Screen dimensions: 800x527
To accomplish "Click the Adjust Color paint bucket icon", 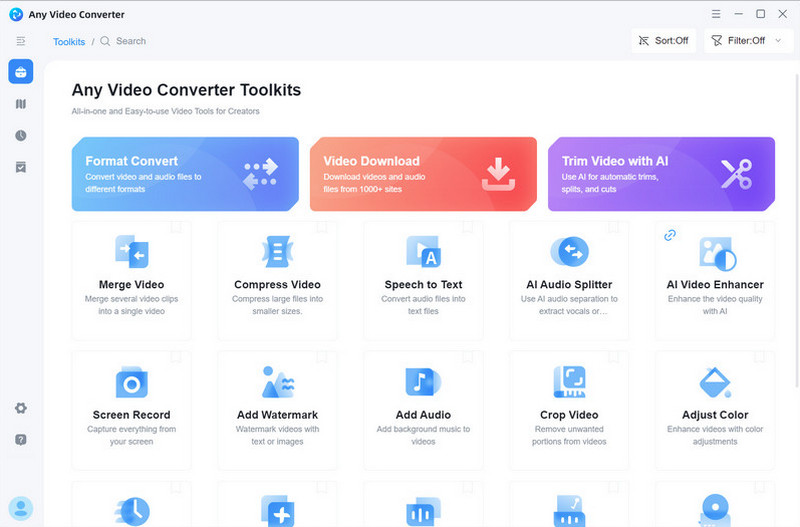I will pyautogui.click(x=715, y=383).
